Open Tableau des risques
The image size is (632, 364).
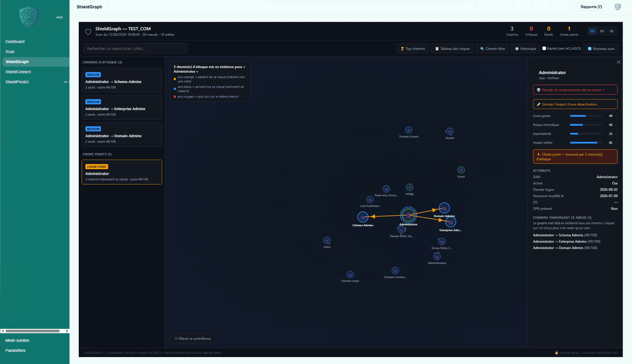pyautogui.click(x=452, y=49)
